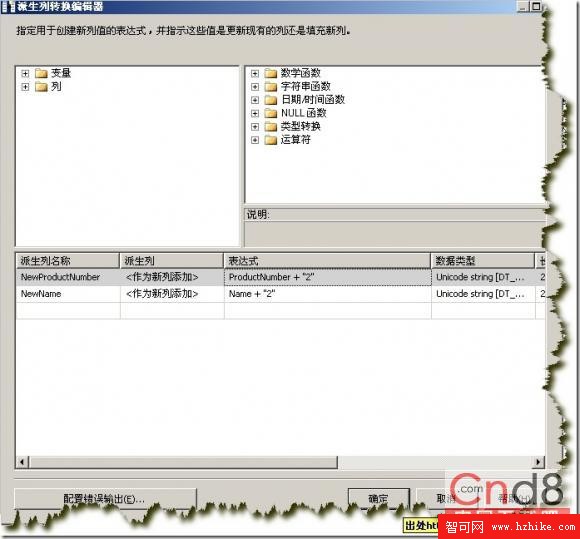580x539 pixels.
Task: Select the 日期/时间函数 tree label
Action: pos(313,100)
